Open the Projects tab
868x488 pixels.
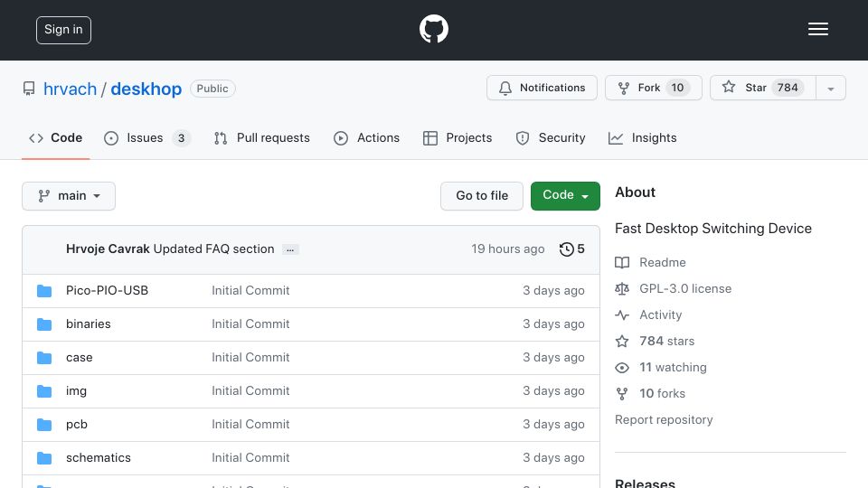(x=458, y=137)
